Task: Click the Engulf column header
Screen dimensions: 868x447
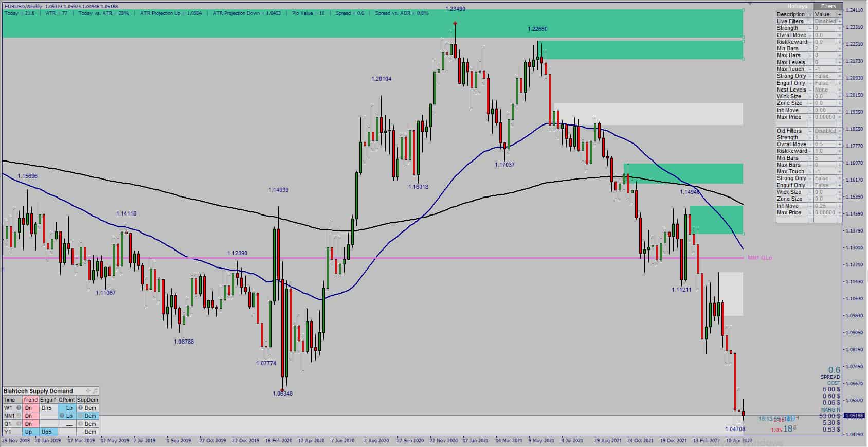Action: 48,400
